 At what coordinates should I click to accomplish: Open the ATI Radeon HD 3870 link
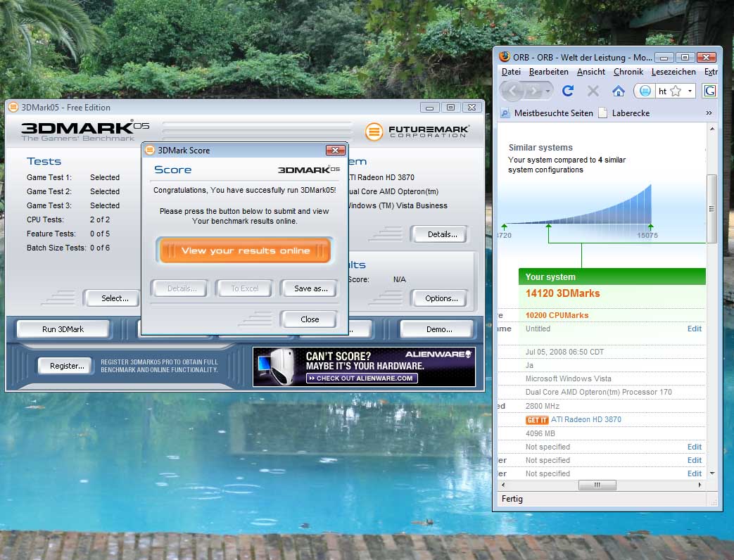coord(586,419)
